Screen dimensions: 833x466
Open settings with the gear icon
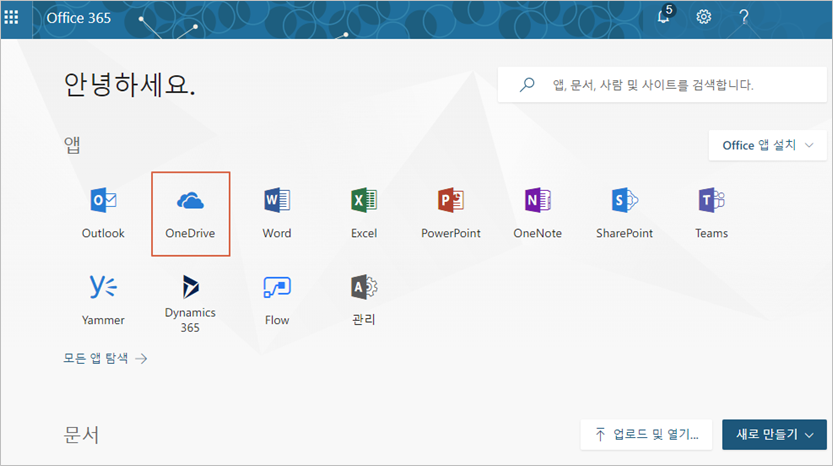[704, 17]
